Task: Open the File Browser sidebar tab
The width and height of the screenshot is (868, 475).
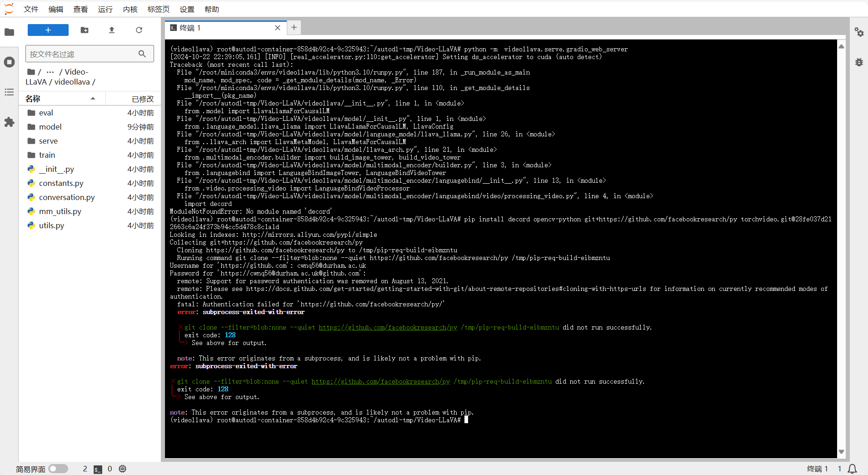Action: [x=9, y=32]
